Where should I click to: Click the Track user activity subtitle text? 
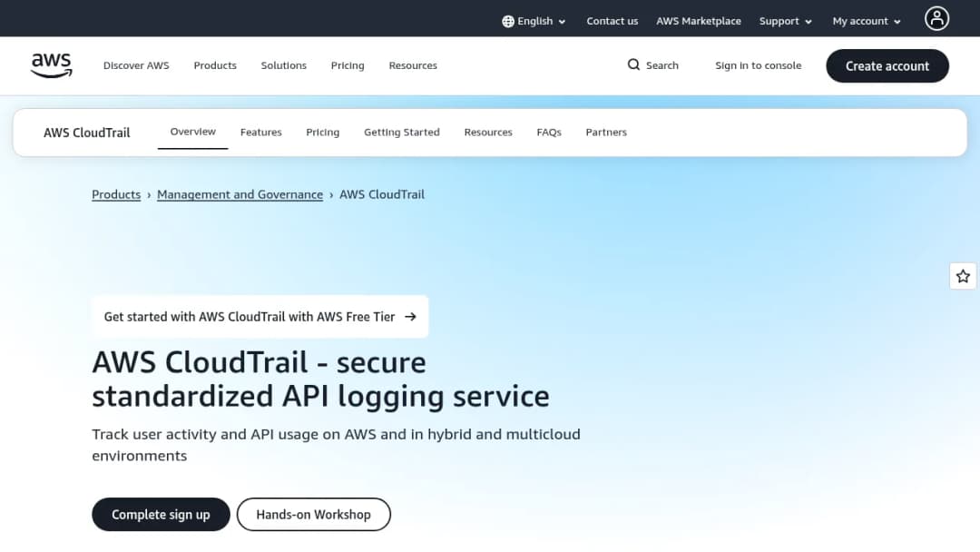point(337,445)
